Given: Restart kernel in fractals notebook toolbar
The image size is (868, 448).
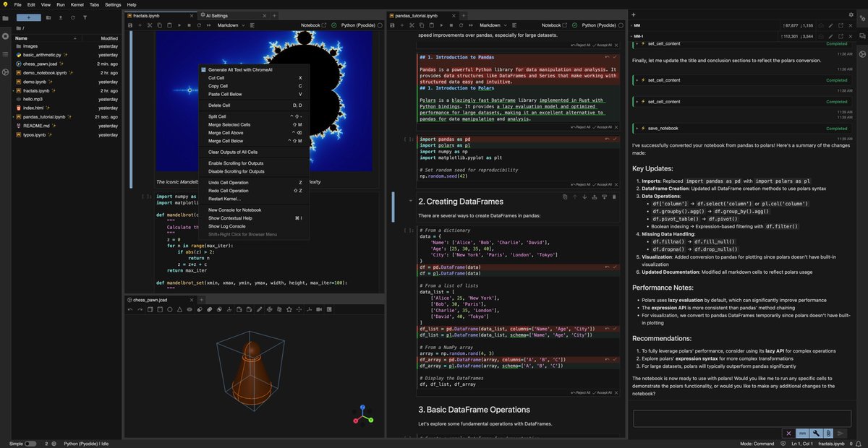Looking at the screenshot, I should [199, 25].
